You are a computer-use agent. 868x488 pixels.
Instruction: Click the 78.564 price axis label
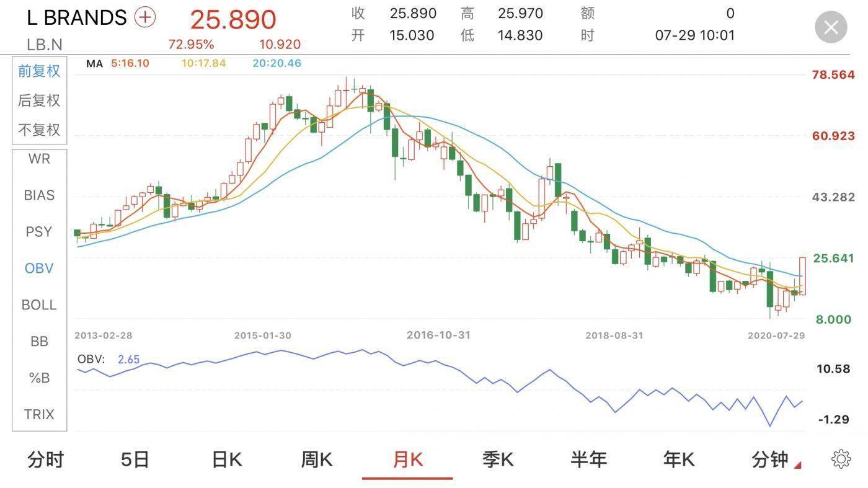click(833, 74)
